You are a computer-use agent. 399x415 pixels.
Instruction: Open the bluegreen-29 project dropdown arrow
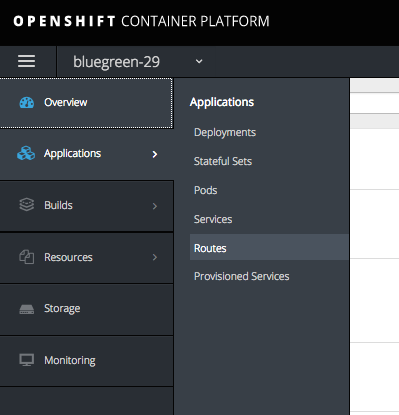[x=199, y=61]
